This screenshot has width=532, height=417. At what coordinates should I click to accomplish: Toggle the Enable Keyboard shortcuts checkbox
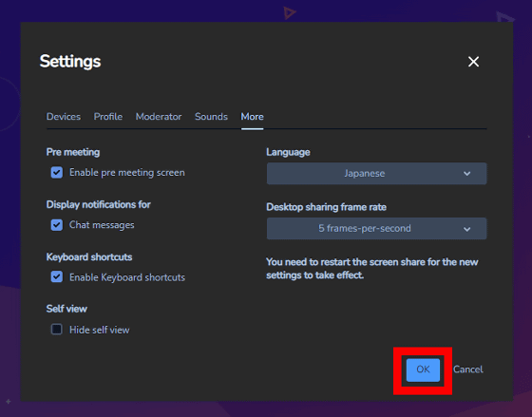point(57,276)
